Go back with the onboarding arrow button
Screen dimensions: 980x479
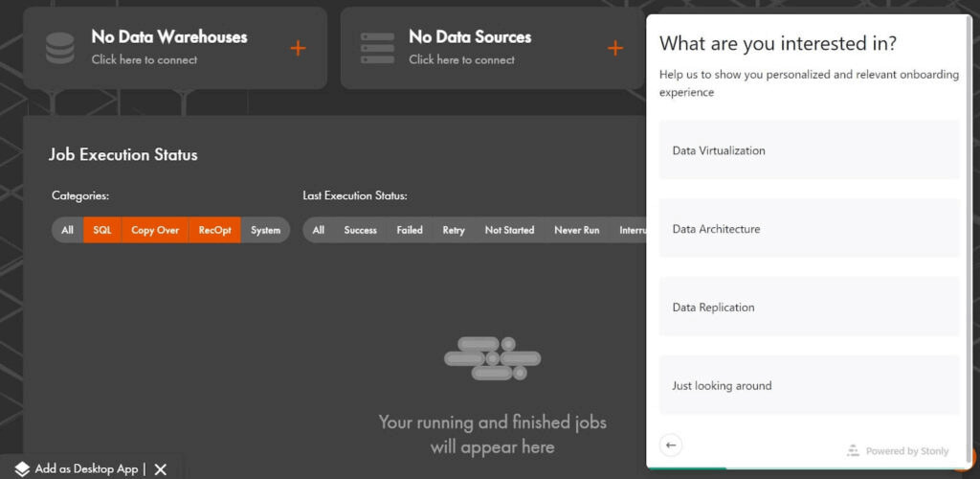point(671,445)
